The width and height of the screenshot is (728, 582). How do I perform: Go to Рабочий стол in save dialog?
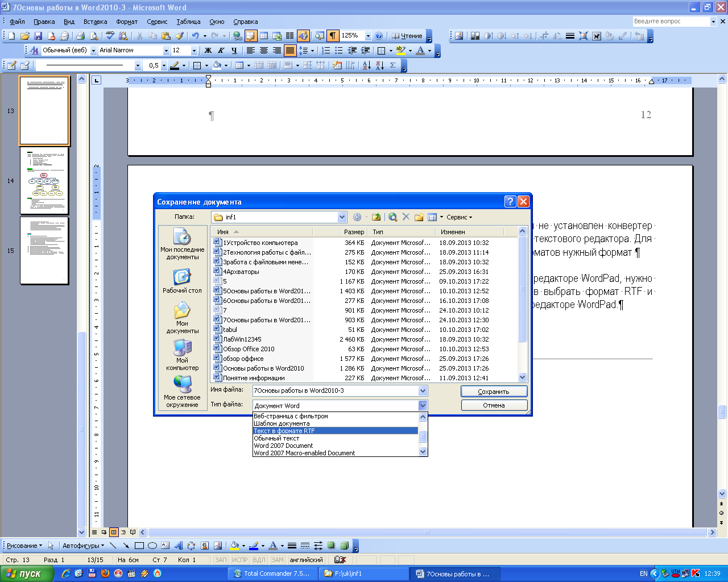[x=182, y=281]
